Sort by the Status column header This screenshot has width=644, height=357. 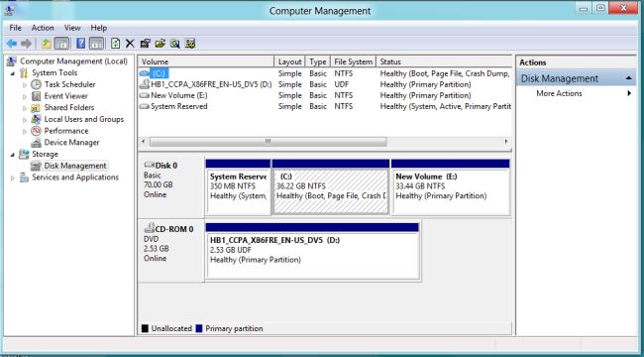point(444,61)
